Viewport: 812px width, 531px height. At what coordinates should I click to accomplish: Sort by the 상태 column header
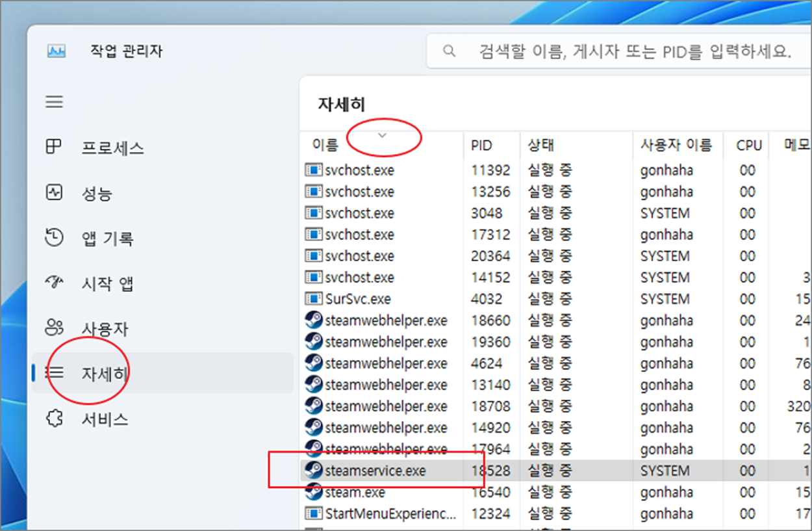[x=576, y=145]
